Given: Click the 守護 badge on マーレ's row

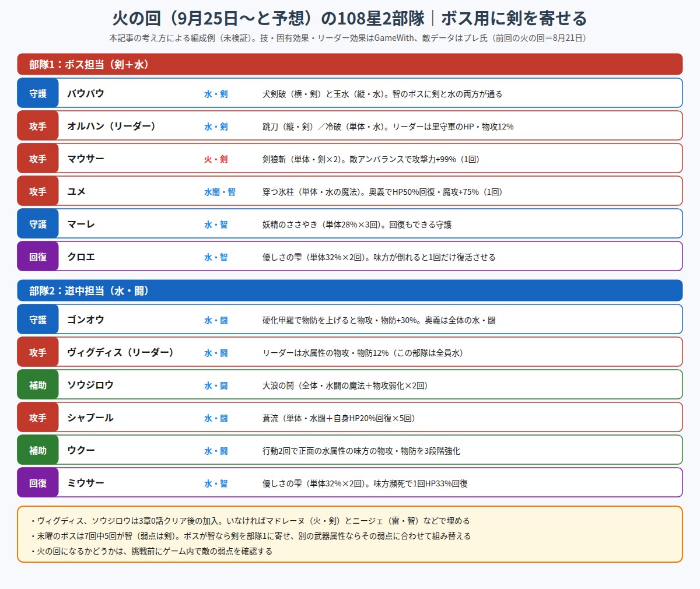Looking at the screenshot, I should (x=38, y=224).
